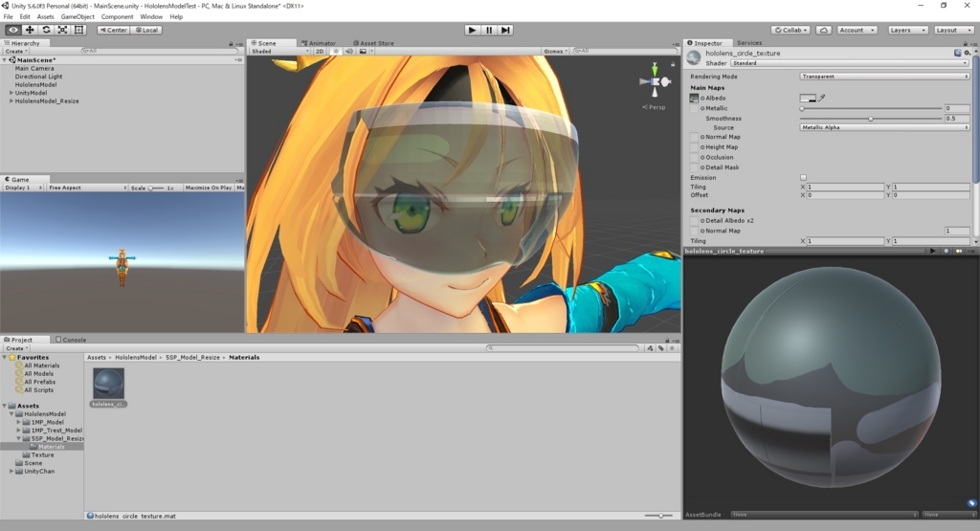Open the Layers dropdown
980x531 pixels.
(x=907, y=30)
